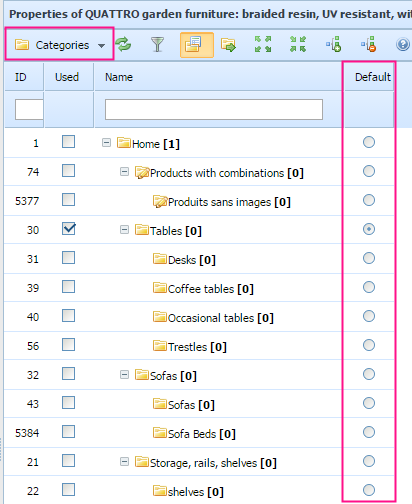412x504 pixels.
Task: Toggle the filter funnel icon
Action: tap(158, 45)
